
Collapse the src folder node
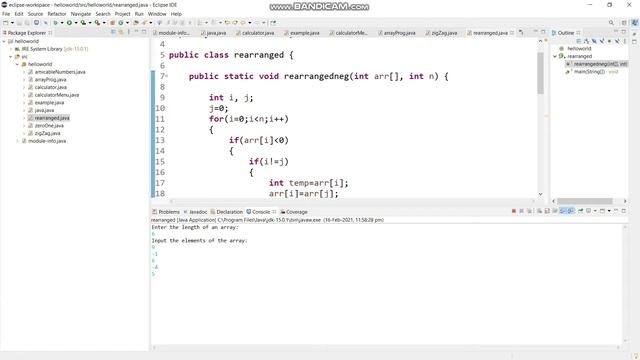click(x=11, y=57)
